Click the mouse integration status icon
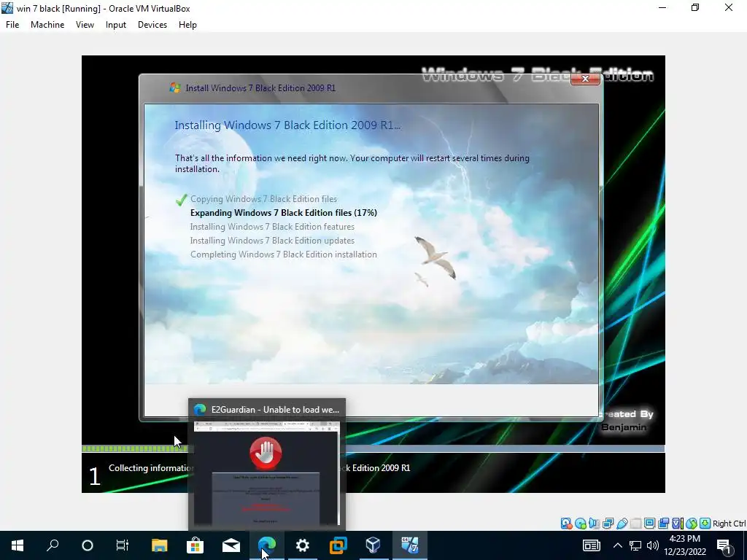Image resolution: width=747 pixels, height=560 pixels. click(x=692, y=524)
